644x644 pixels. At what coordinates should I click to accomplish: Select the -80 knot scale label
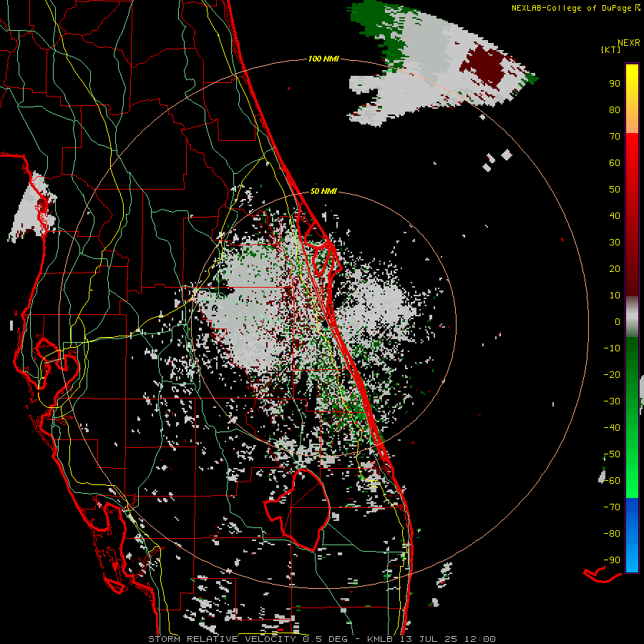click(612, 534)
